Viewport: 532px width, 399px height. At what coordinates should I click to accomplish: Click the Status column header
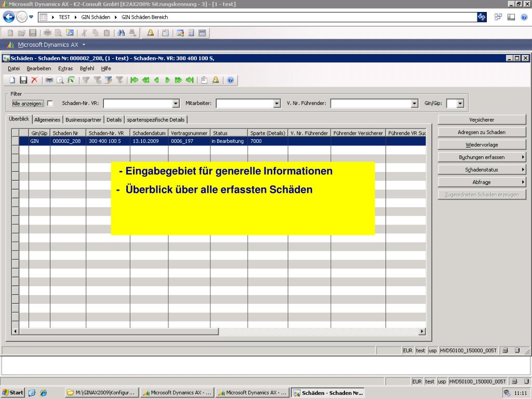click(x=229, y=133)
